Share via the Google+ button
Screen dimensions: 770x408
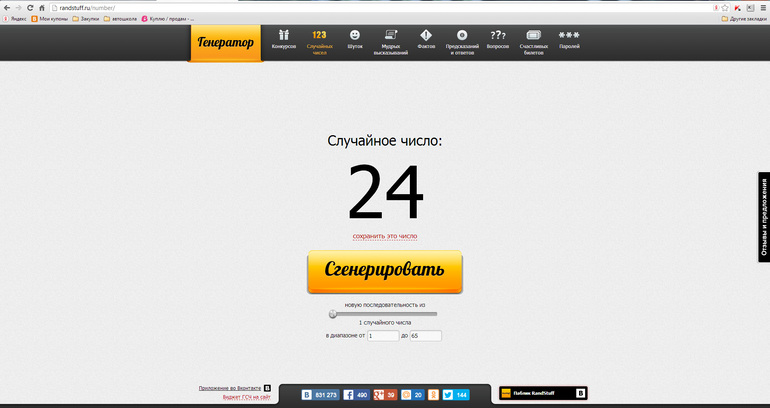coord(385,395)
